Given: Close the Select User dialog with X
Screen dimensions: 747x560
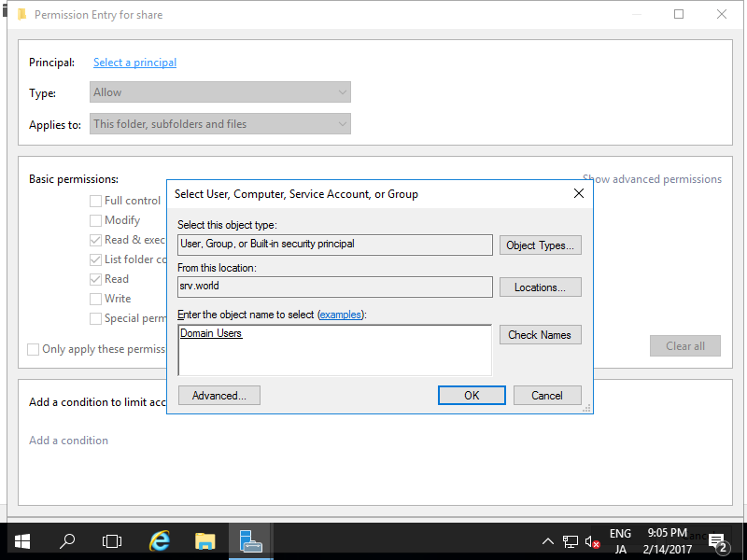Looking at the screenshot, I should [x=579, y=193].
